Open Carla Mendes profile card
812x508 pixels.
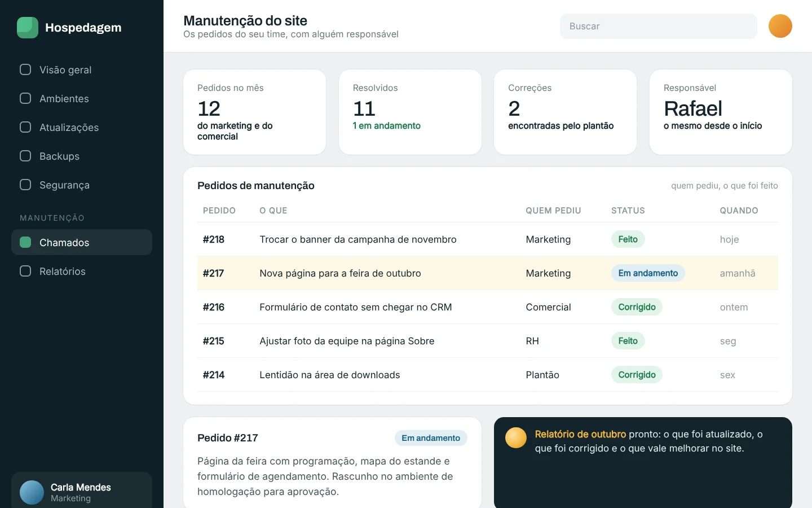tap(82, 490)
